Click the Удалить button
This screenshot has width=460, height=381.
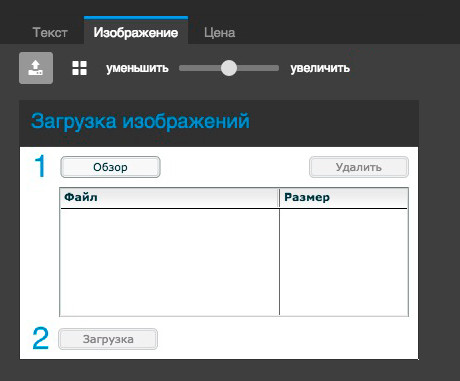point(359,167)
